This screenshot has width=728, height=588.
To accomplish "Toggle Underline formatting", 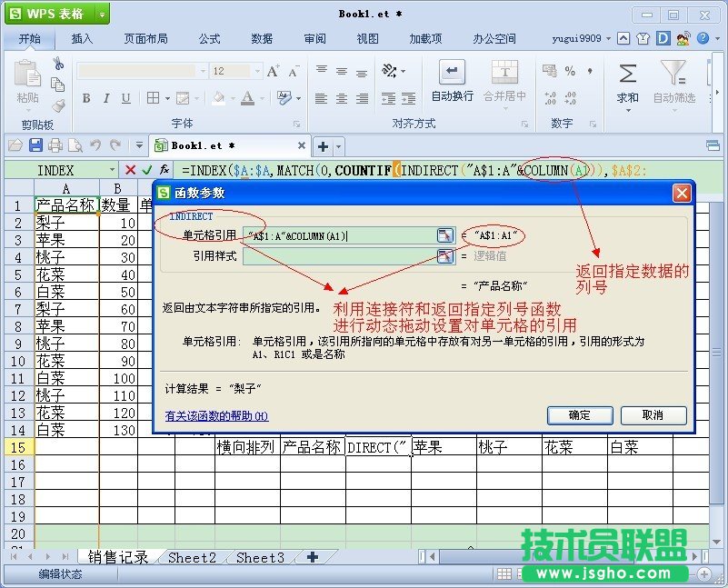I will point(125,98).
